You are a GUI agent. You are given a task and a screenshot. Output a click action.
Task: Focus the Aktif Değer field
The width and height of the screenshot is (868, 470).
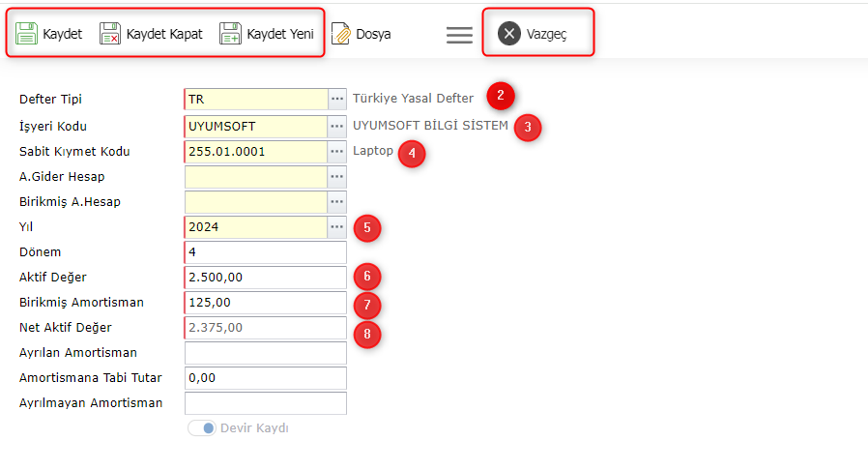pos(265,278)
